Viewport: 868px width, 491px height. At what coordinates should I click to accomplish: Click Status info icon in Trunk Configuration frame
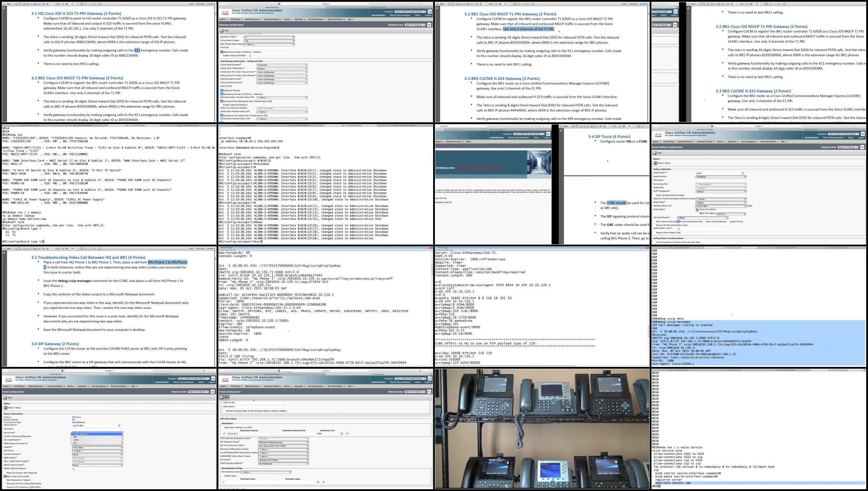click(x=5, y=408)
